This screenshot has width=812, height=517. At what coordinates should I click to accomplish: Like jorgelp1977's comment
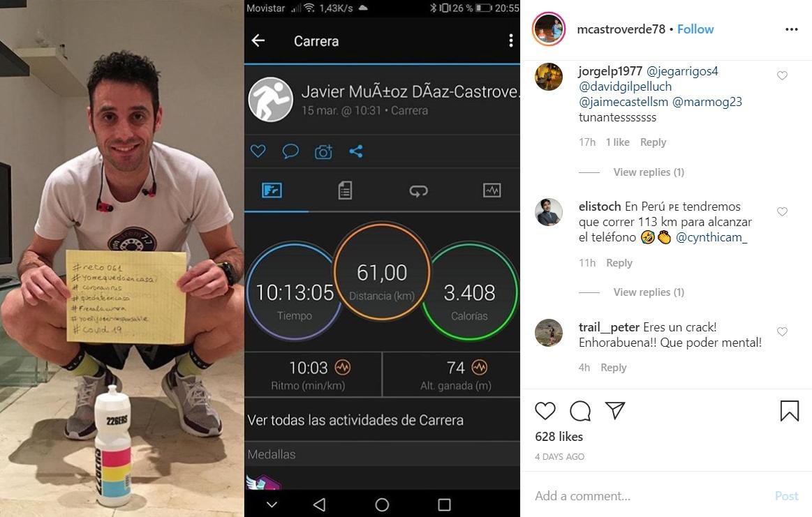pos(782,75)
